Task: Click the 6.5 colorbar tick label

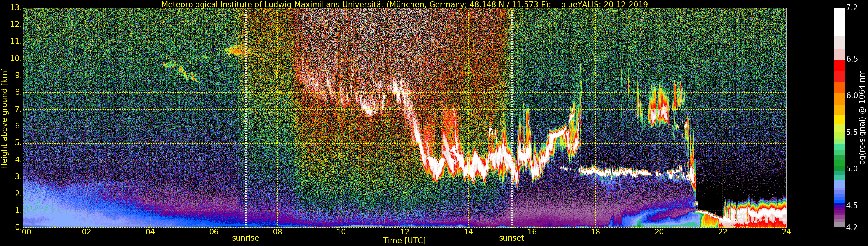Action: coord(852,59)
